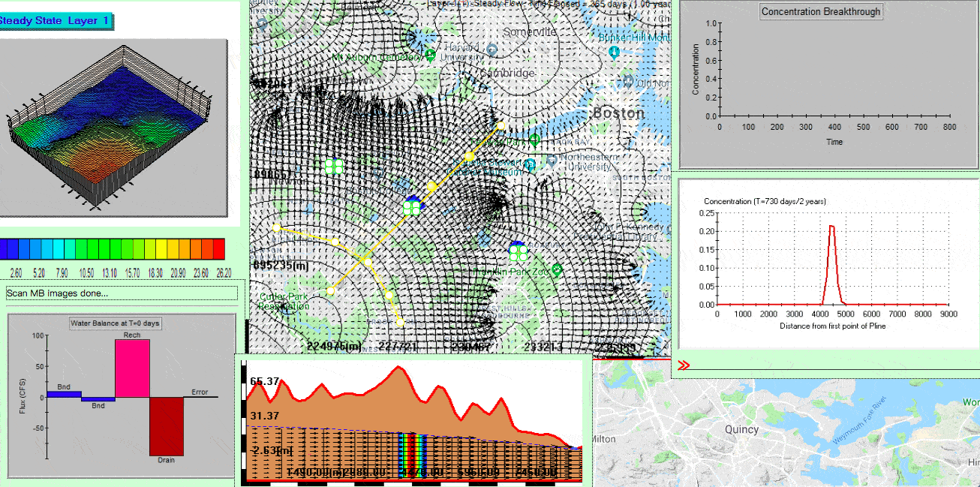Pick the red 26.20 legend color swatch

(x=219, y=248)
